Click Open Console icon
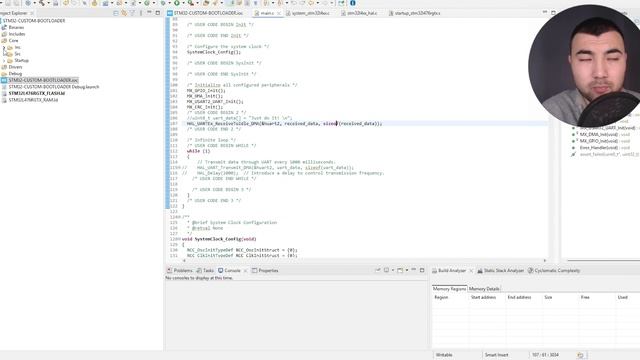This screenshot has width=640, height=360. (400, 270)
